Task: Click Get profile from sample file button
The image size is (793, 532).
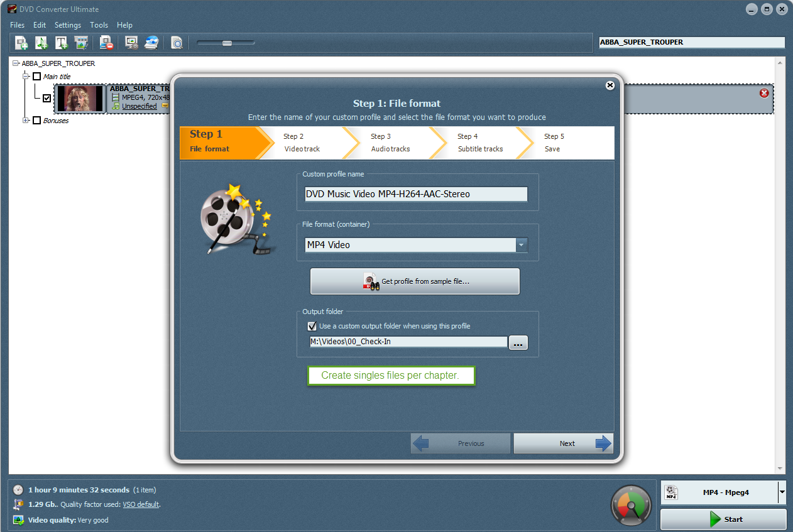Action: (x=415, y=281)
